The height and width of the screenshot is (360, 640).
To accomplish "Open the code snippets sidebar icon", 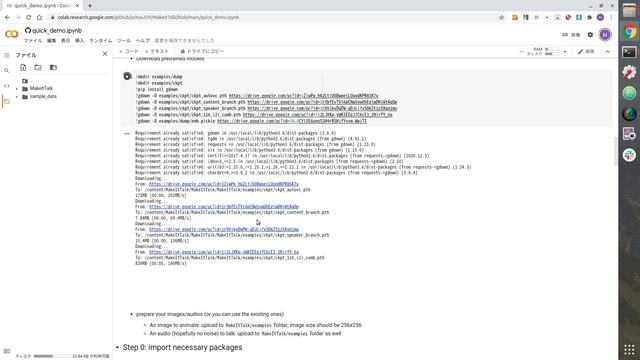I will coord(7,86).
